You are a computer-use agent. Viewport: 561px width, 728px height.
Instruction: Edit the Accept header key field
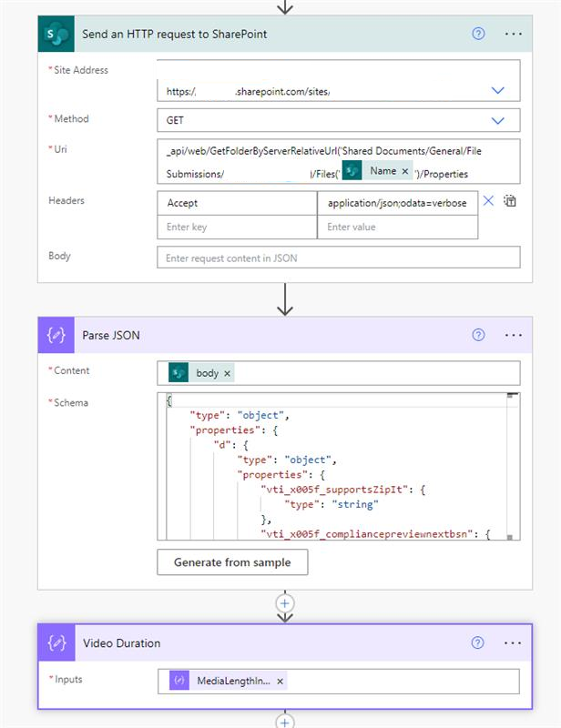[237, 203]
